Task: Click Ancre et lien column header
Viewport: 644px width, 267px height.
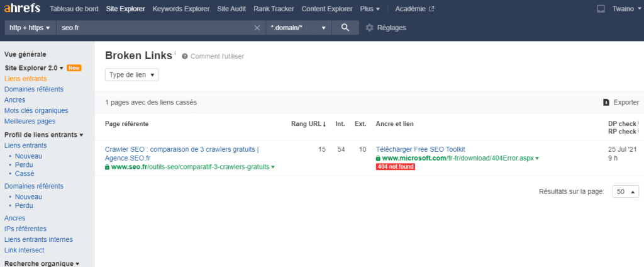Action: point(395,124)
